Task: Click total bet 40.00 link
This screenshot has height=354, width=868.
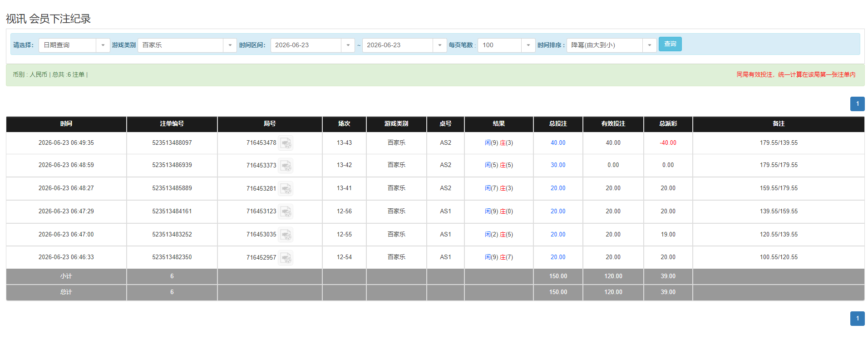Action: tap(558, 143)
